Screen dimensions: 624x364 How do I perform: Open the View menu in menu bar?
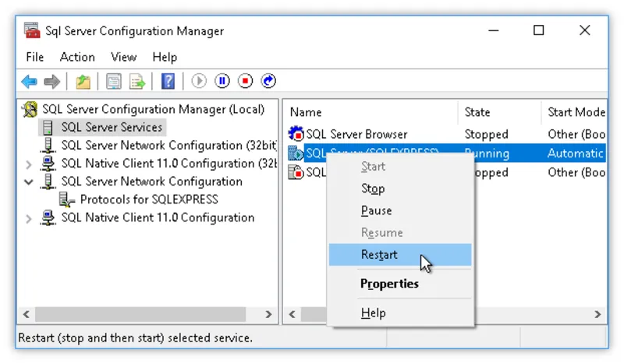click(123, 57)
